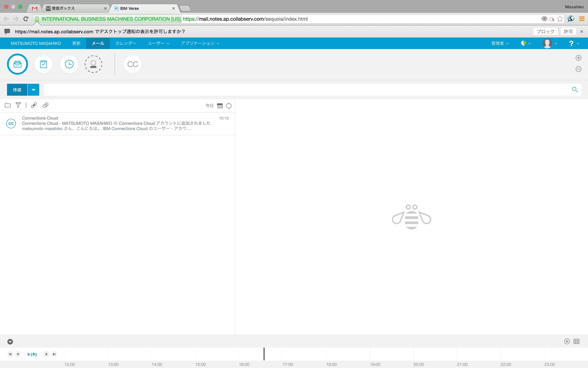Click the CC avatar of the Connections Cloud message

coord(11,123)
